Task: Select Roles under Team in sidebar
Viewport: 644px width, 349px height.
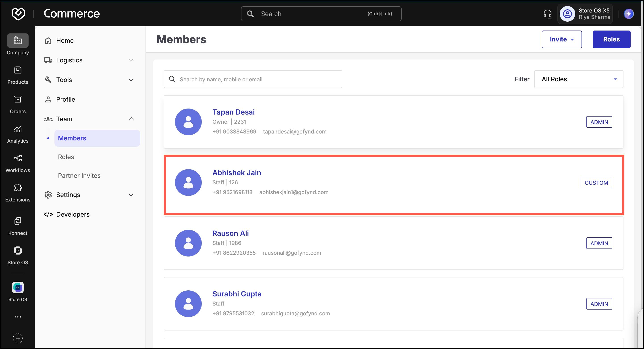Action: pos(66,157)
